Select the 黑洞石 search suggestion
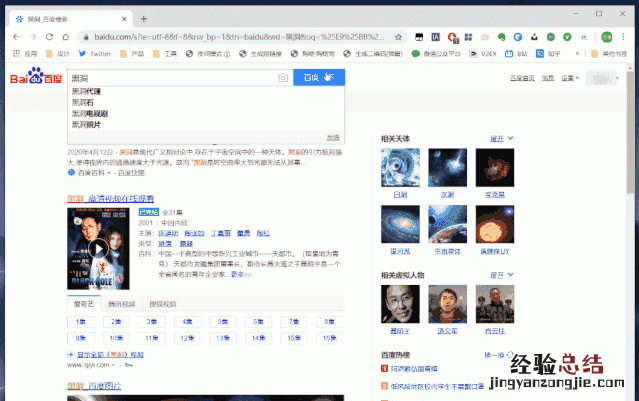This screenshot has width=639, height=401. (82, 102)
